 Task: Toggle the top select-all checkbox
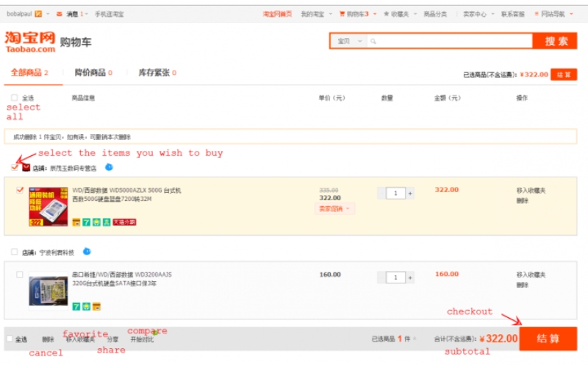(x=14, y=98)
